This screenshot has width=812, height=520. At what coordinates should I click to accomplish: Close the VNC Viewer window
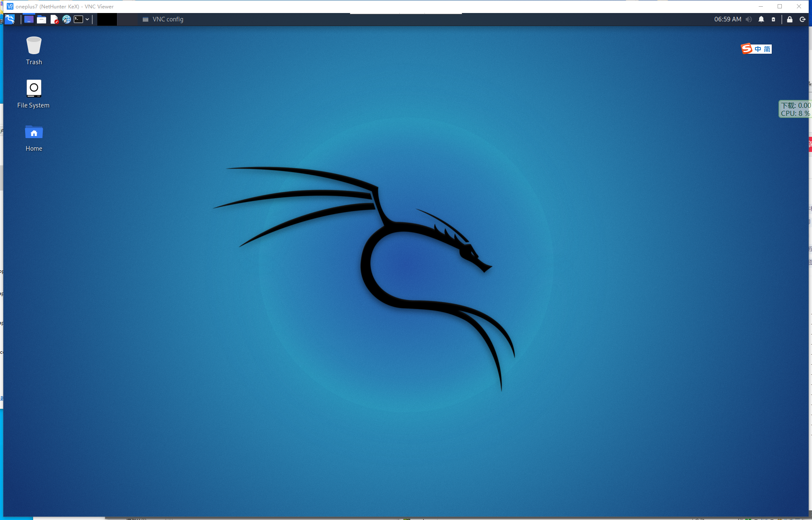[x=799, y=6]
